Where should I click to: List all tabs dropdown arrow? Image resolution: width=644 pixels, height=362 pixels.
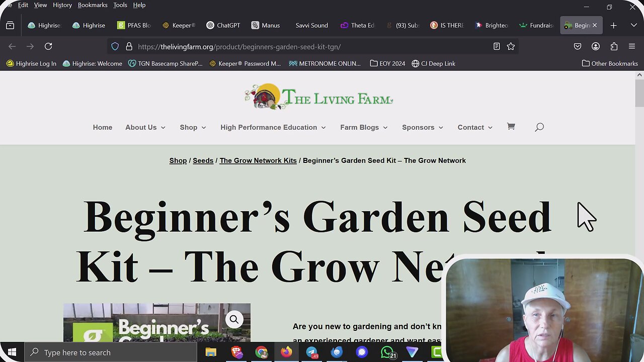633,25
